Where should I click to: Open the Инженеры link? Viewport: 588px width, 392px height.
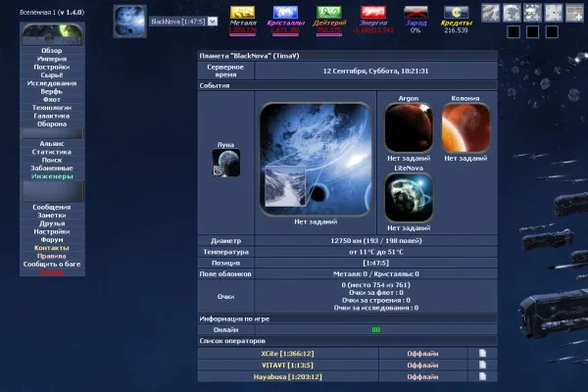[x=52, y=175]
